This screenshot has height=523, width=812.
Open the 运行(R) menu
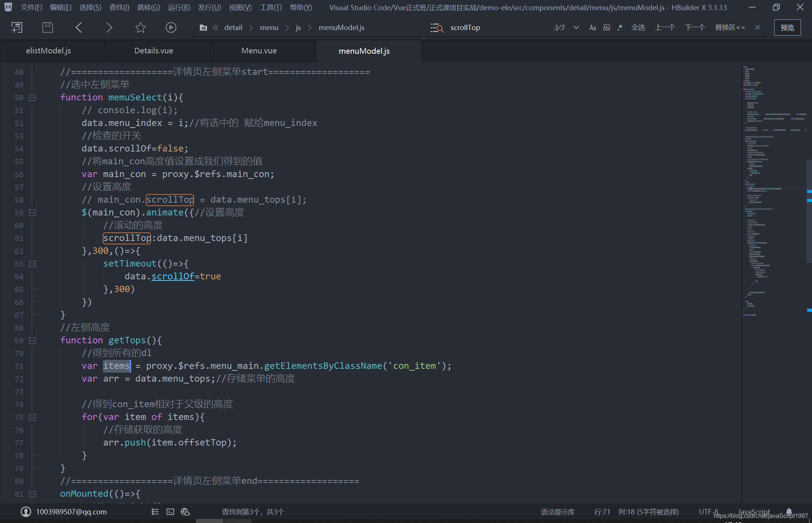pyautogui.click(x=179, y=8)
